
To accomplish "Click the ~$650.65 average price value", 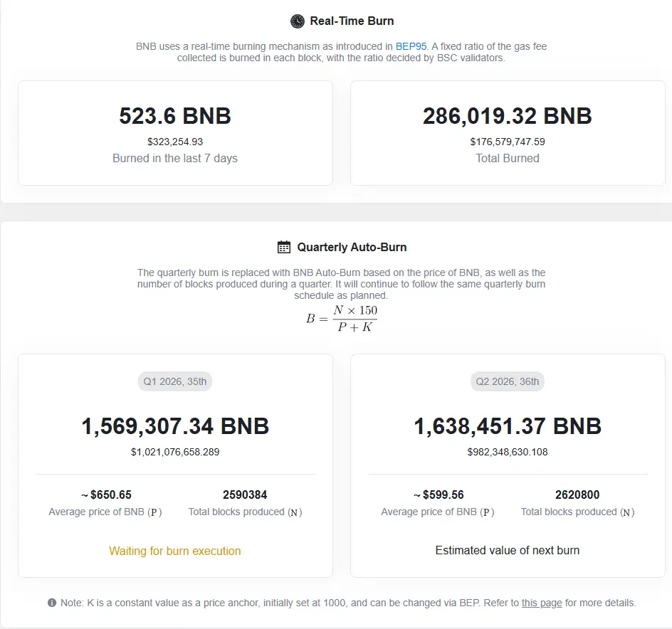I will (x=105, y=495).
